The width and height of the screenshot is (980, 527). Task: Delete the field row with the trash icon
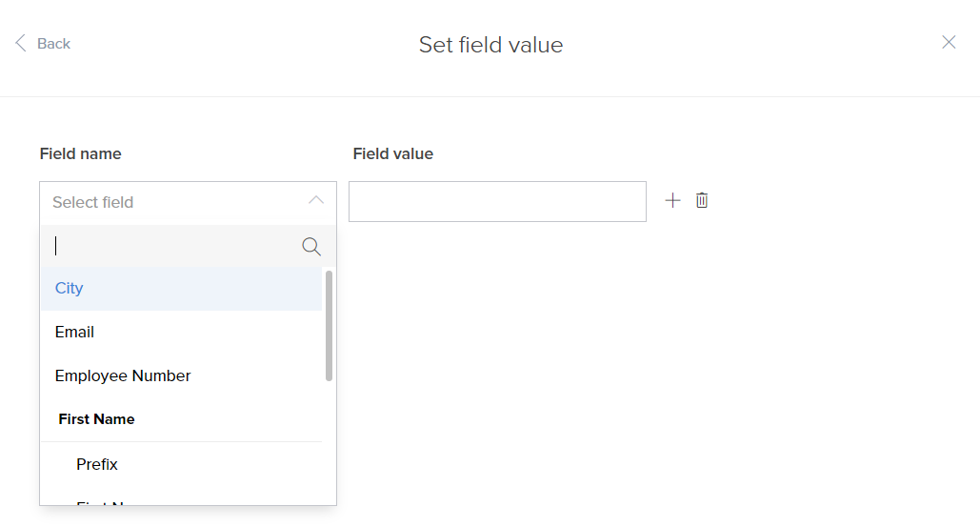702,200
